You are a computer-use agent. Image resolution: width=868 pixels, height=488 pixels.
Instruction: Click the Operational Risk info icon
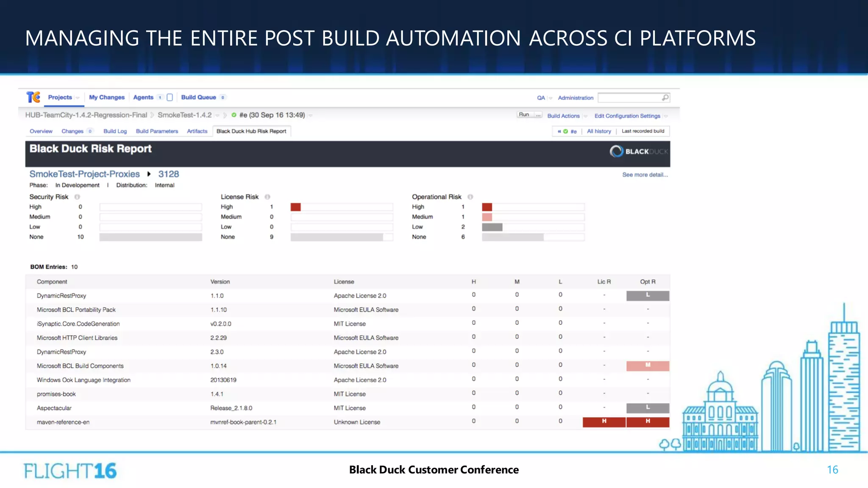click(470, 197)
